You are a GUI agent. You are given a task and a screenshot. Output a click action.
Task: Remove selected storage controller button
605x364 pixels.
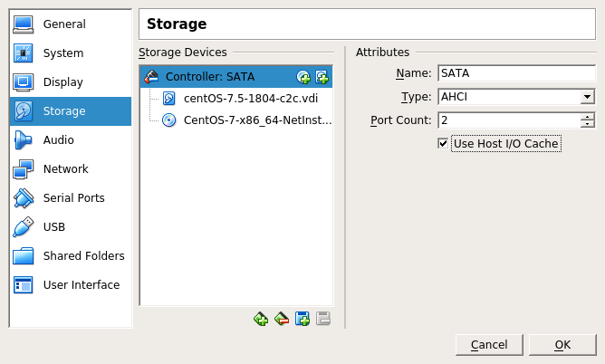[282, 319]
